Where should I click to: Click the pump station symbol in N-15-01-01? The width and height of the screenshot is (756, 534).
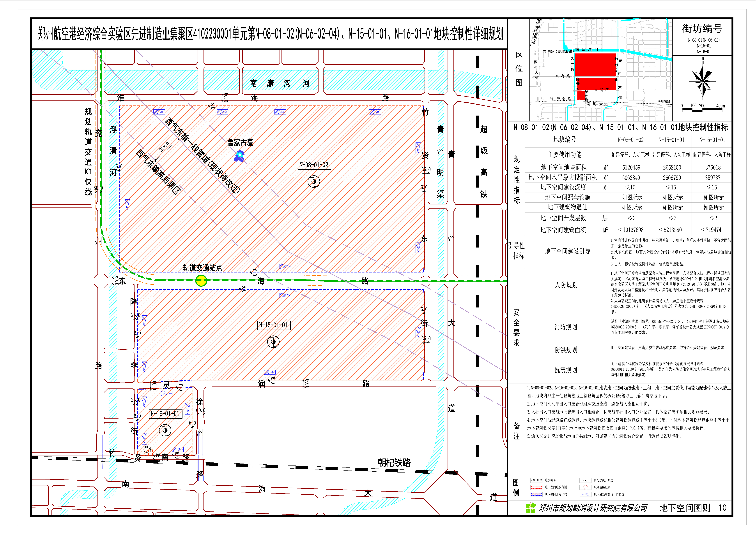tap(273, 342)
